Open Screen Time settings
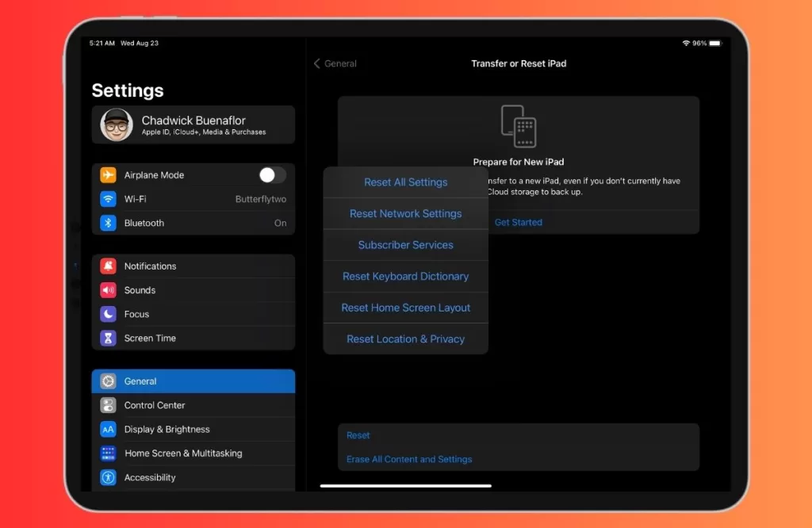Screen dimensions: 812x528 [193, 338]
